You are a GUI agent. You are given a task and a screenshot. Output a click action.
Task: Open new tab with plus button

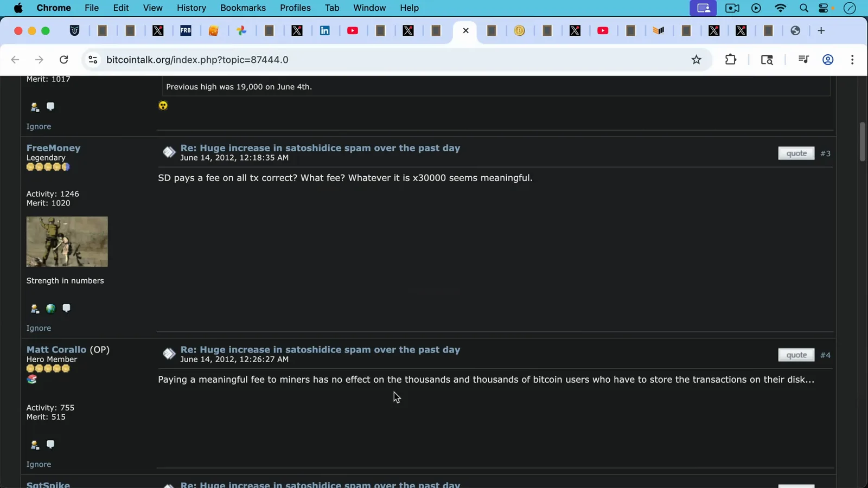pos(821,31)
